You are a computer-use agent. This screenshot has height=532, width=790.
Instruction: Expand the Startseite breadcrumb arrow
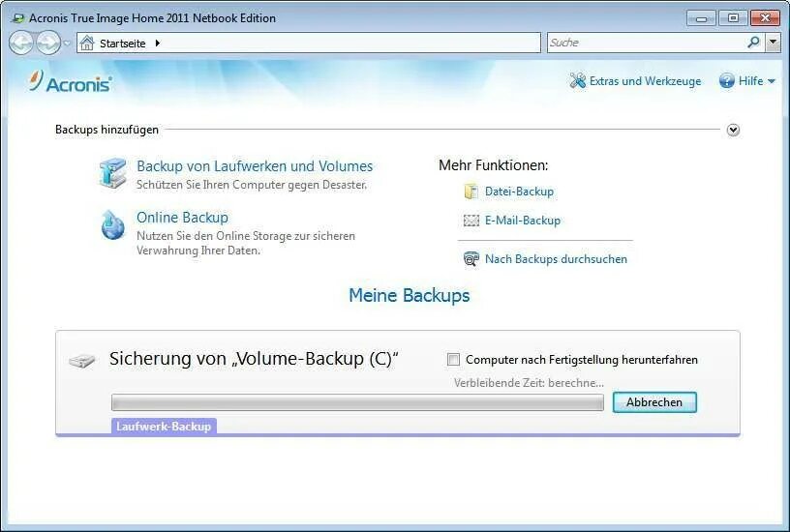click(157, 44)
